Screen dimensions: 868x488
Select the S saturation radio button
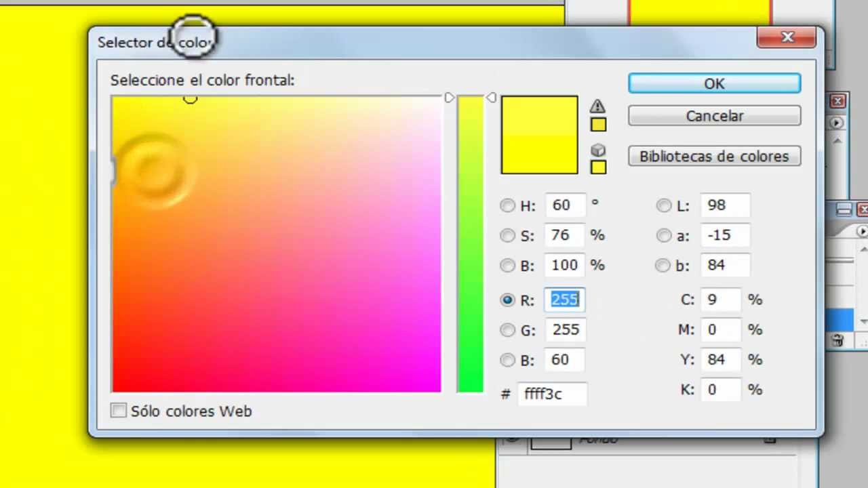pos(507,235)
